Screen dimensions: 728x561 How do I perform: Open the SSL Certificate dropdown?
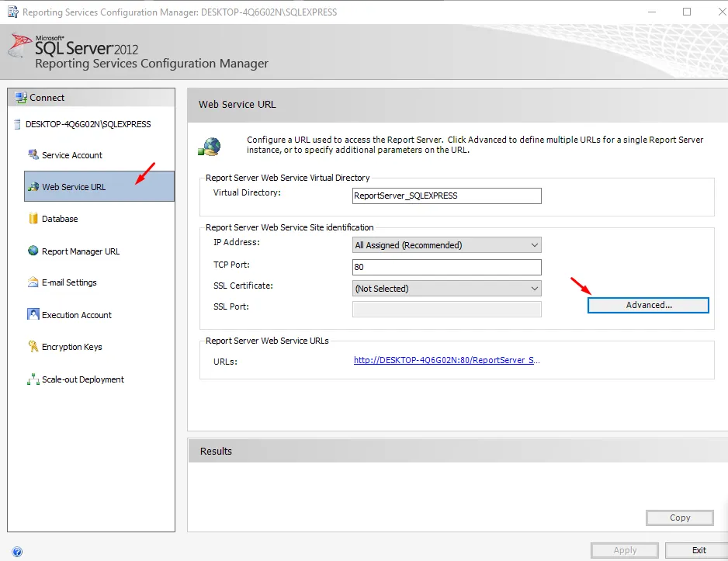click(446, 289)
